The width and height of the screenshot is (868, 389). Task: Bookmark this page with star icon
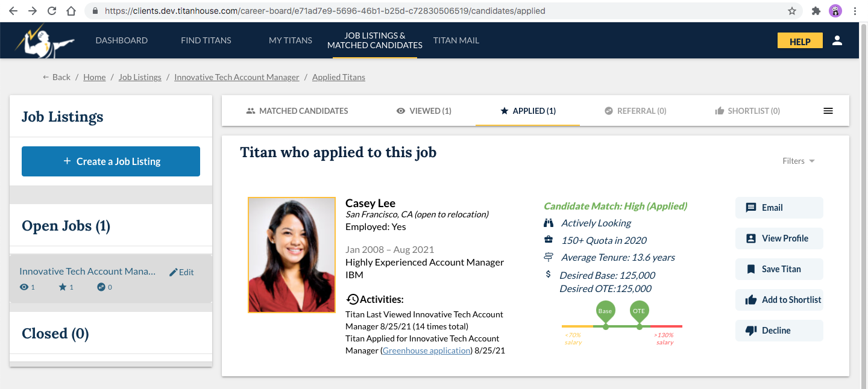[x=792, y=11]
